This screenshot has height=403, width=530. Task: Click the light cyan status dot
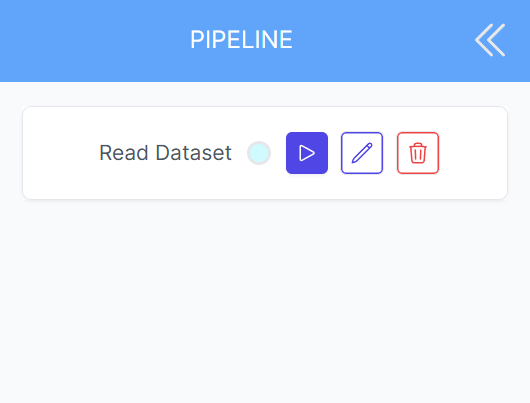(259, 153)
